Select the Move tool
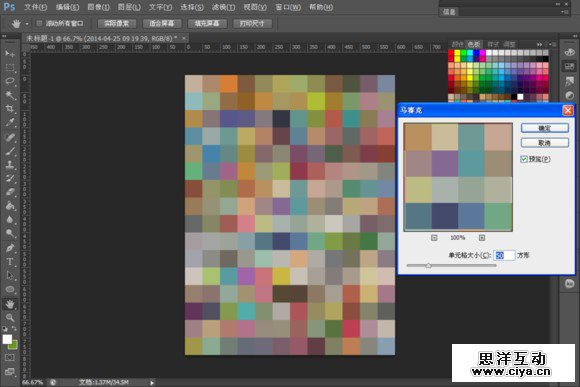The height and width of the screenshot is (387, 580). pyautogui.click(x=10, y=54)
